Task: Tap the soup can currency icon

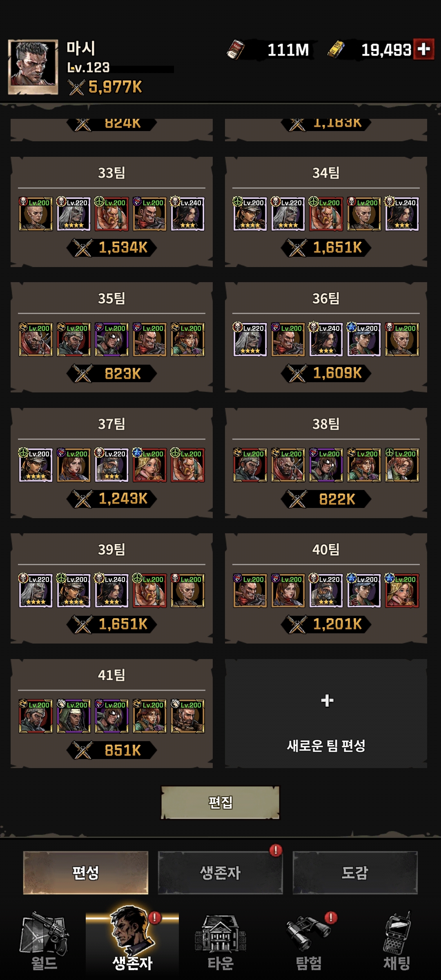Action: (236, 49)
